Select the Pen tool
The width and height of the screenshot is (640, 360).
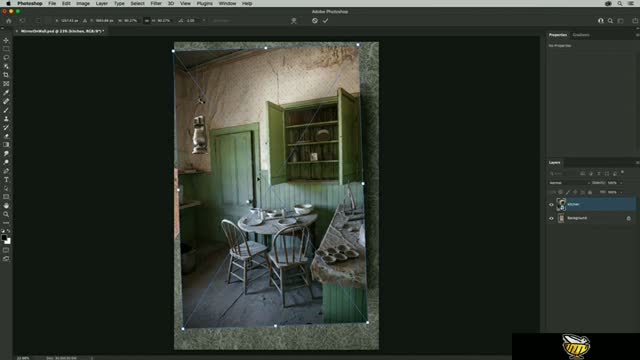tap(6, 171)
